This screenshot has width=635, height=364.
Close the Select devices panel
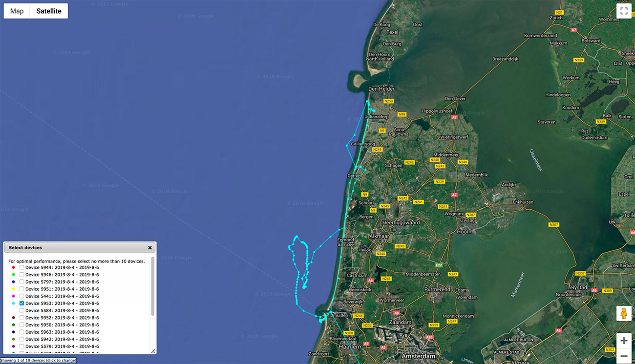(150, 248)
